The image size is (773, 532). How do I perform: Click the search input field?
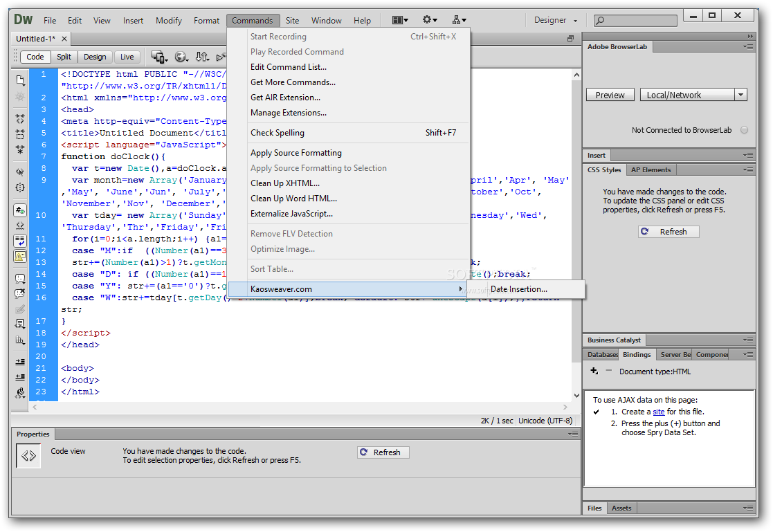click(635, 21)
